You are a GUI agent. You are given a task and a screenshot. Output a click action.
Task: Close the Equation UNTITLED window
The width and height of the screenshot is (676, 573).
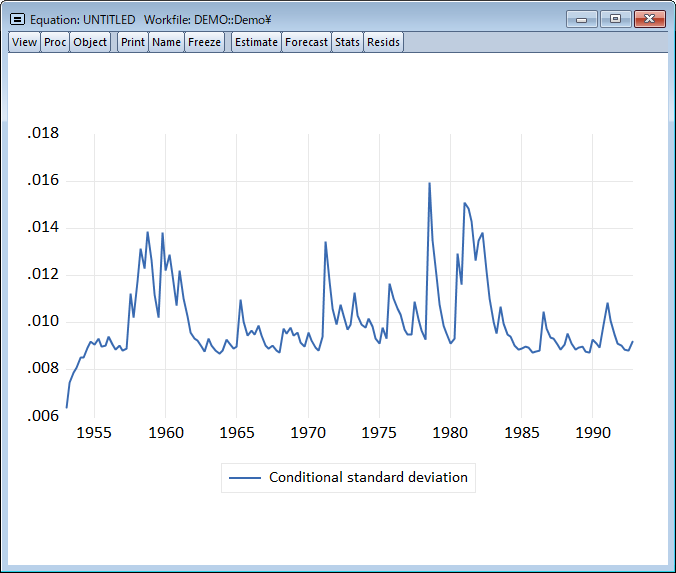coord(650,19)
